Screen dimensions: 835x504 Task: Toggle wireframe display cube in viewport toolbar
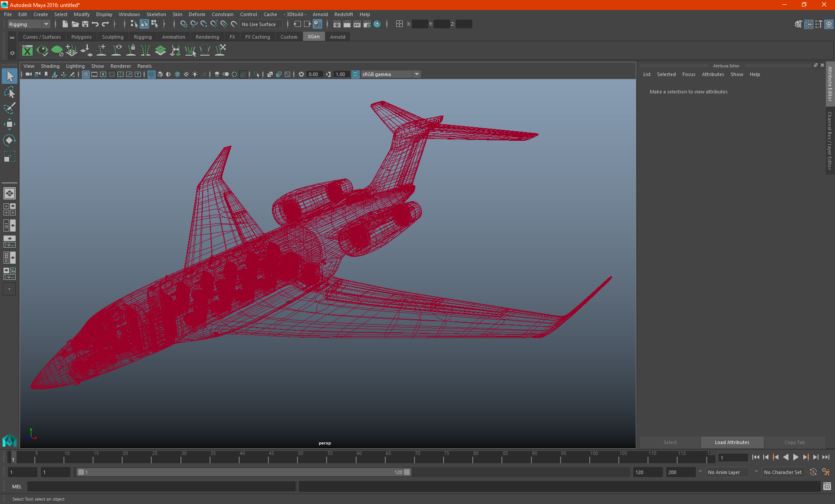tap(151, 74)
